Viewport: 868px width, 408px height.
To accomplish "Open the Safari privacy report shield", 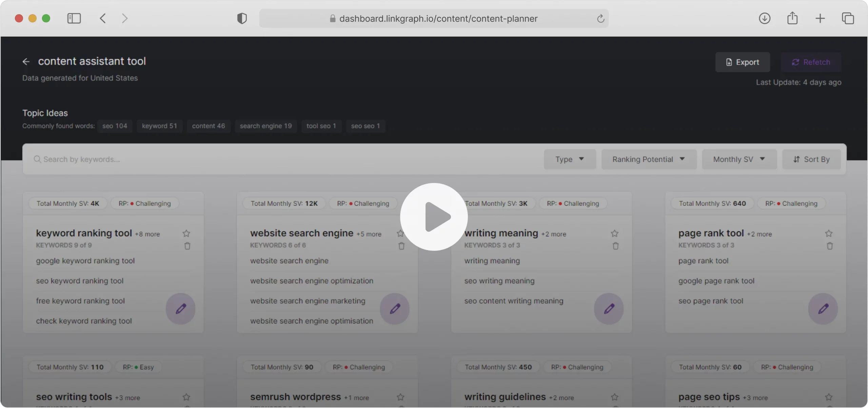I will (x=242, y=18).
